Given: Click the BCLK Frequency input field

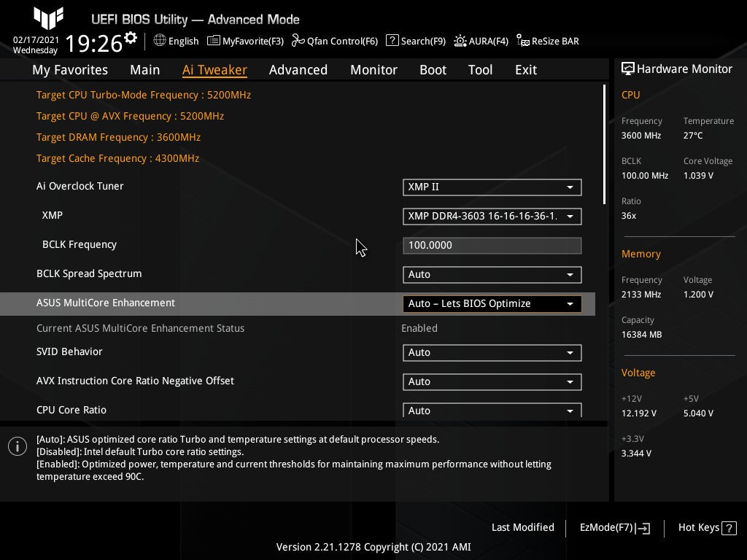Looking at the screenshot, I should tap(492, 246).
